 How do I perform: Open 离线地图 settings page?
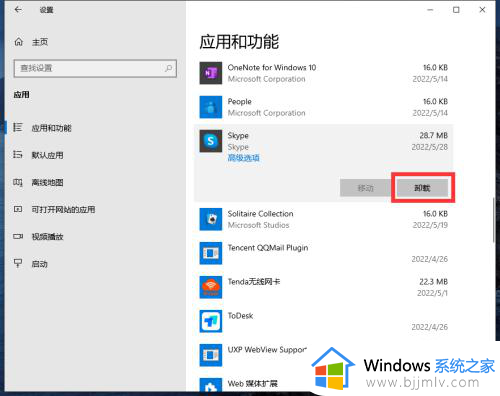click(x=47, y=183)
